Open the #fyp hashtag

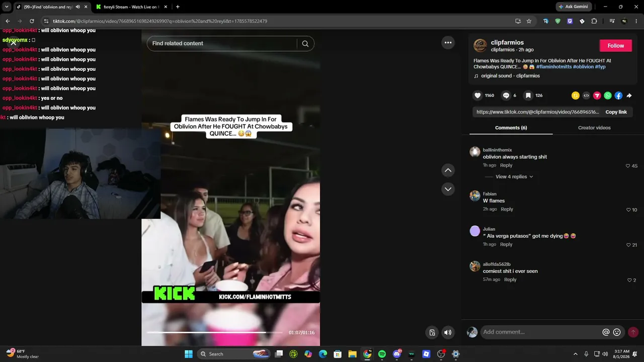600,67
